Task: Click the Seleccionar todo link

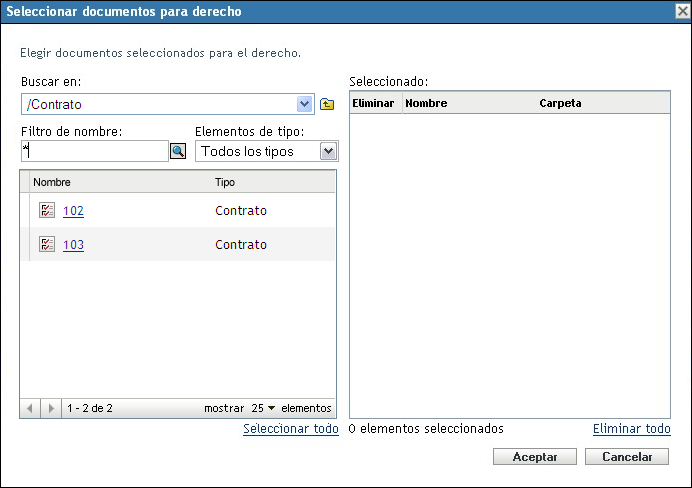Action: (291, 428)
